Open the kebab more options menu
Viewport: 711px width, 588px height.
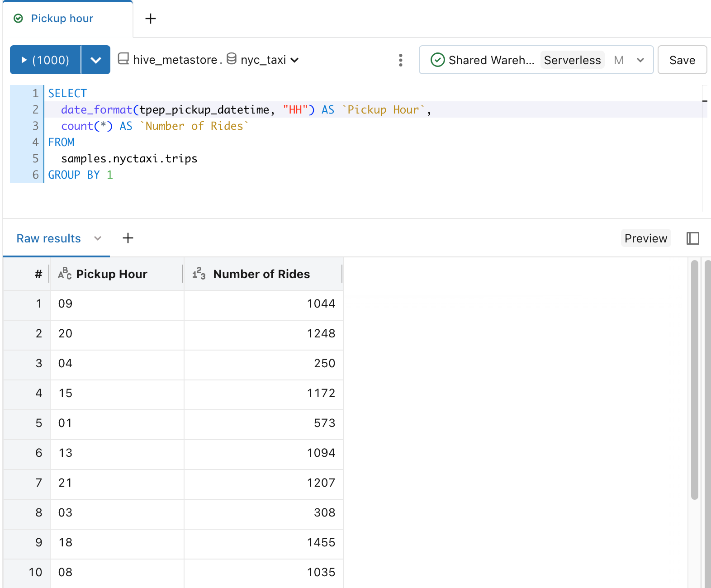[x=400, y=60]
